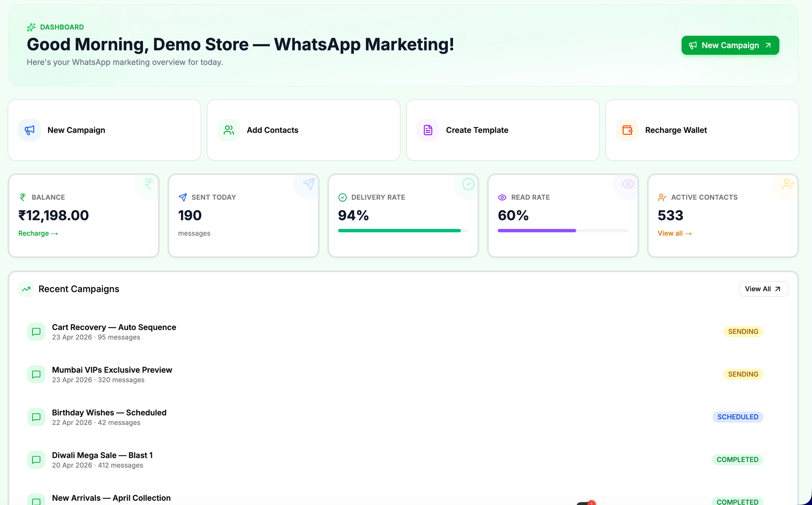Click the faded user icon in Active Contacts corner

tap(788, 184)
